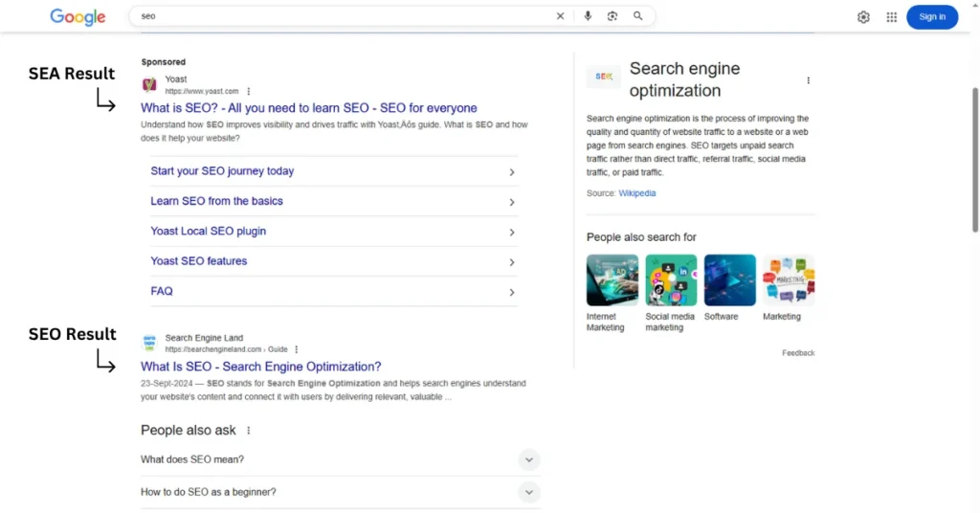Screen dimensions: 980x513
Task: Open Google apps grid icon
Action: click(891, 17)
